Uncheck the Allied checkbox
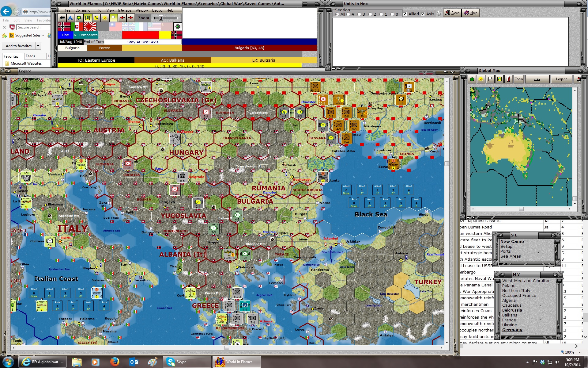588x368 pixels. tap(405, 14)
